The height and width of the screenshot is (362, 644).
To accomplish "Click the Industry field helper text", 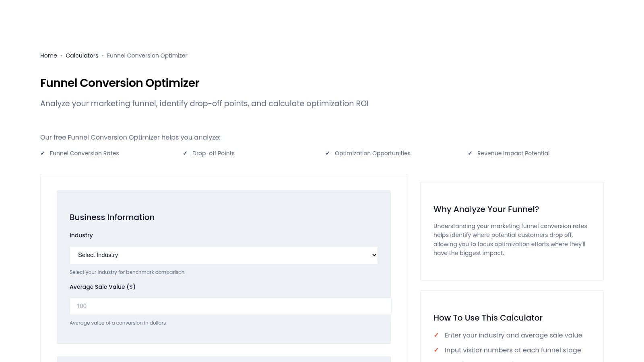I will click(127, 272).
